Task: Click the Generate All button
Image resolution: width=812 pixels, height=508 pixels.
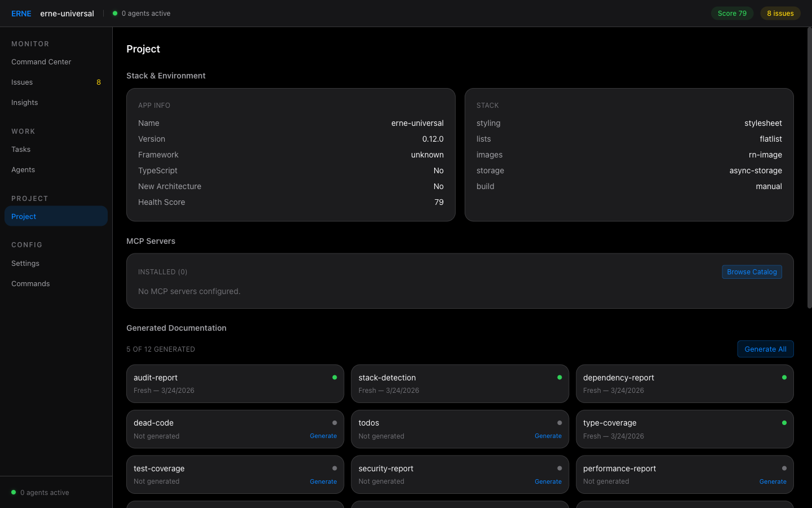Action: point(765,349)
